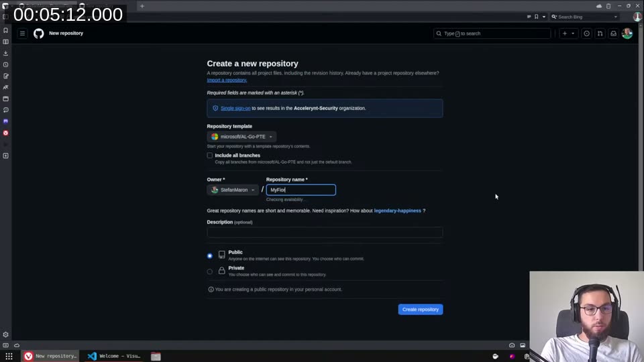Toggle the sidebar panel from status bar

(x=6, y=345)
